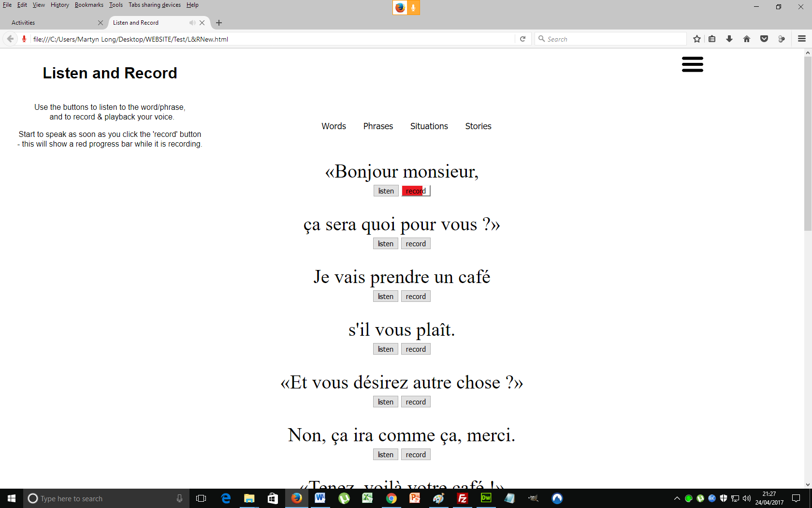The height and width of the screenshot is (508, 812).
Task: Open Microsoft Store from the taskbar
Action: (x=273, y=498)
